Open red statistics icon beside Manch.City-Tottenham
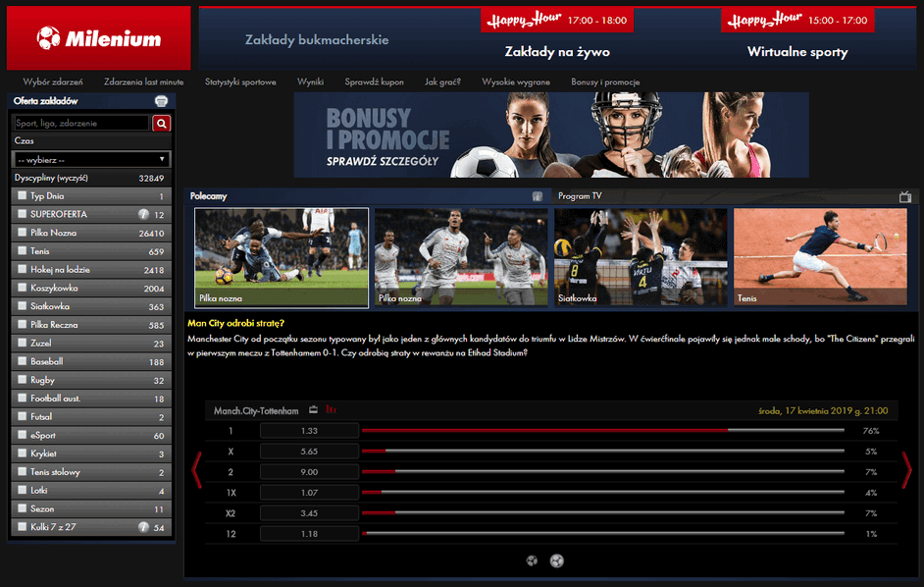Image resolution: width=924 pixels, height=587 pixels. 332,409
